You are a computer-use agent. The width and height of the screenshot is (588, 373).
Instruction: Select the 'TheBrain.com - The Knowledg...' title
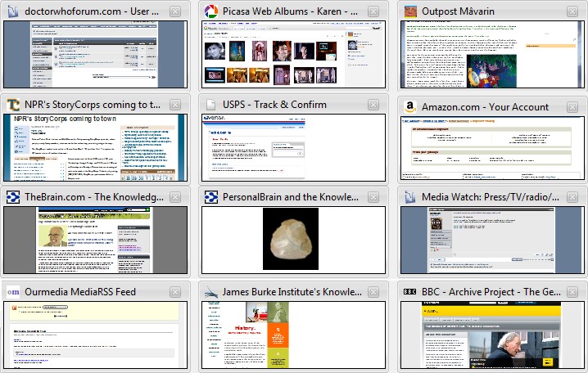click(x=93, y=197)
